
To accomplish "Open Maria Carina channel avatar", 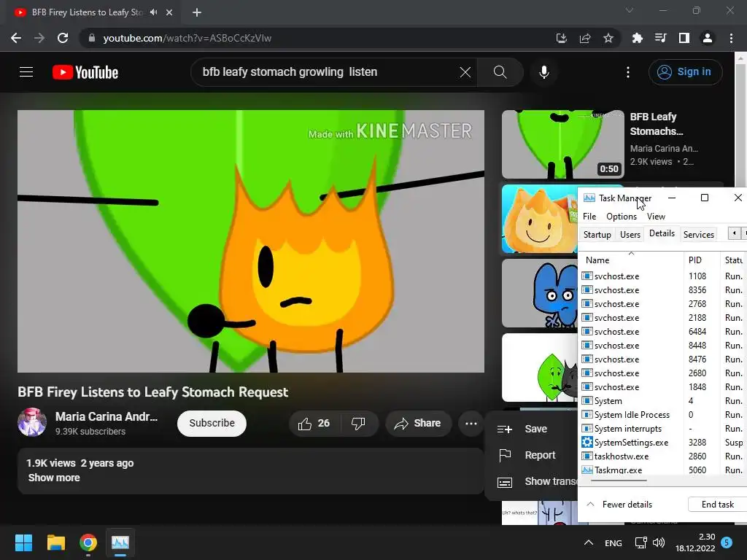I will (x=32, y=422).
